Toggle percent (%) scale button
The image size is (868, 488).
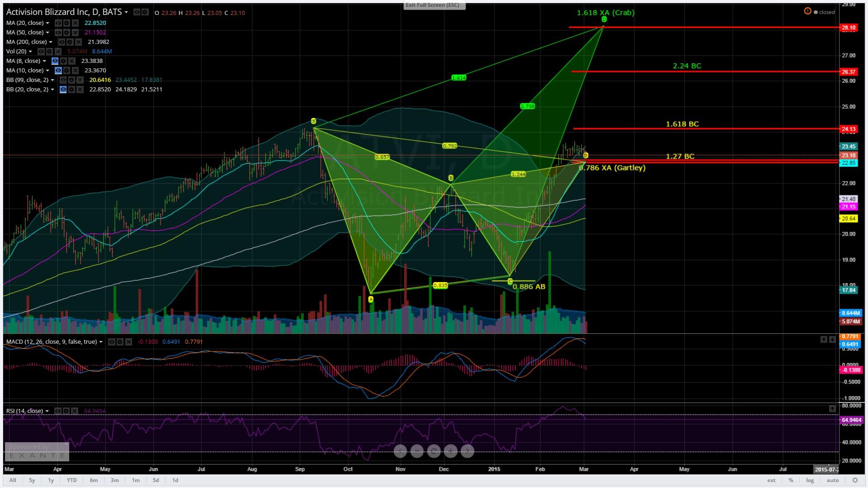tap(791, 480)
